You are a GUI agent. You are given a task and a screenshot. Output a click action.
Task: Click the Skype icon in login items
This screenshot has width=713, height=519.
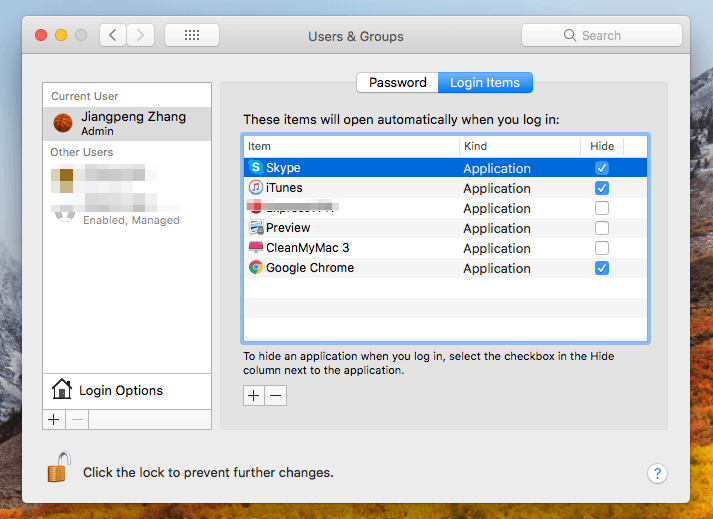[x=256, y=168]
